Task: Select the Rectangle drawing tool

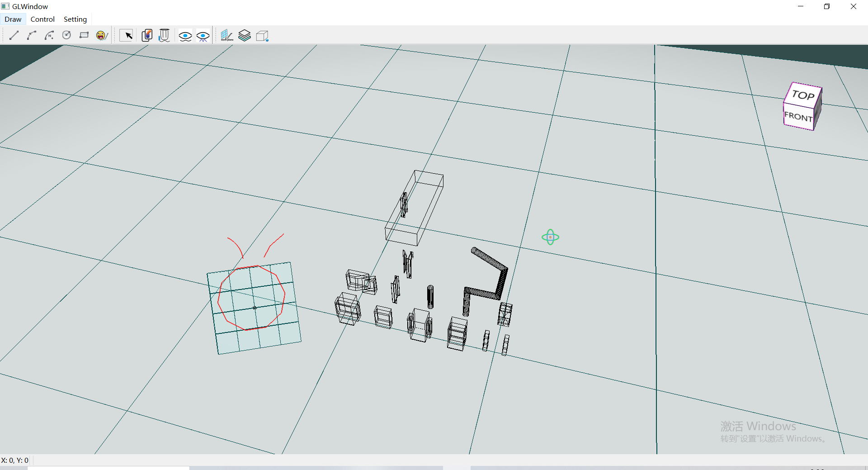Action: point(84,35)
